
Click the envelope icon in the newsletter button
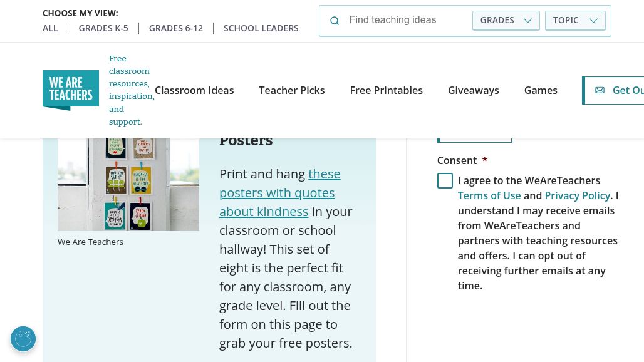click(x=600, y=90)
